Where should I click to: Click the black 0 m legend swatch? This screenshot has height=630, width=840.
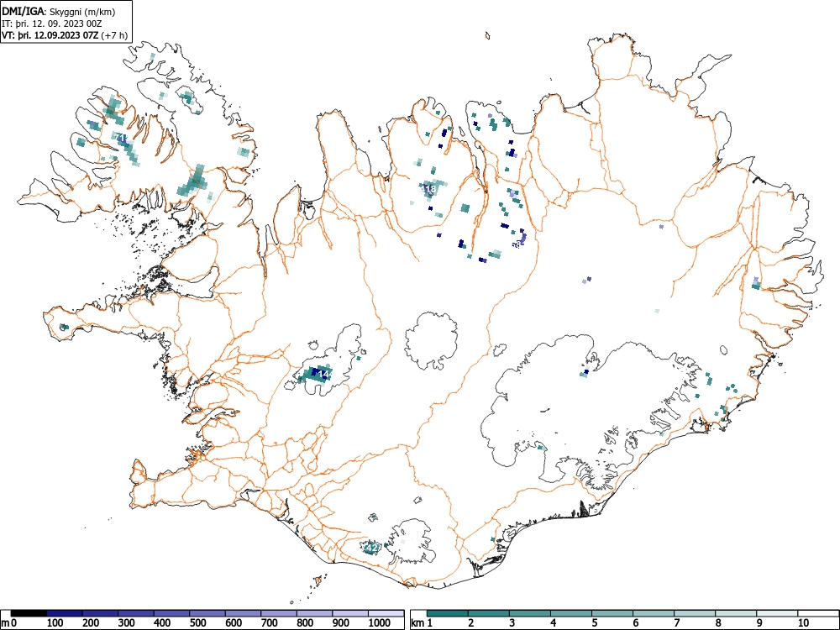29,613
